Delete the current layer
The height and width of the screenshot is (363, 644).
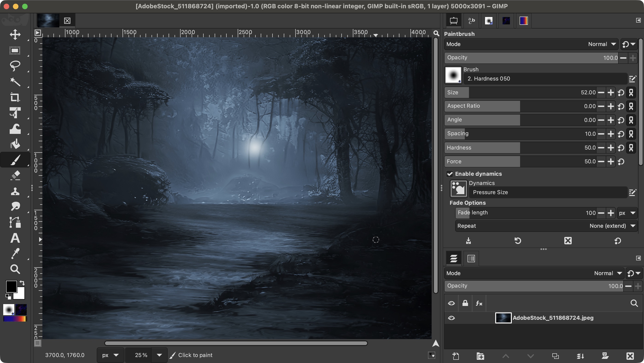[630, 356]
